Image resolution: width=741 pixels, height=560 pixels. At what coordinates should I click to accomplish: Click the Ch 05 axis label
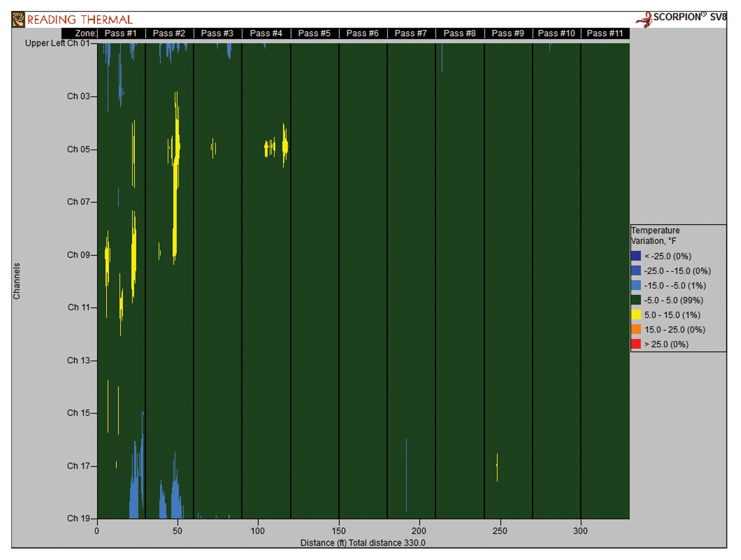(x=79, y=149)
